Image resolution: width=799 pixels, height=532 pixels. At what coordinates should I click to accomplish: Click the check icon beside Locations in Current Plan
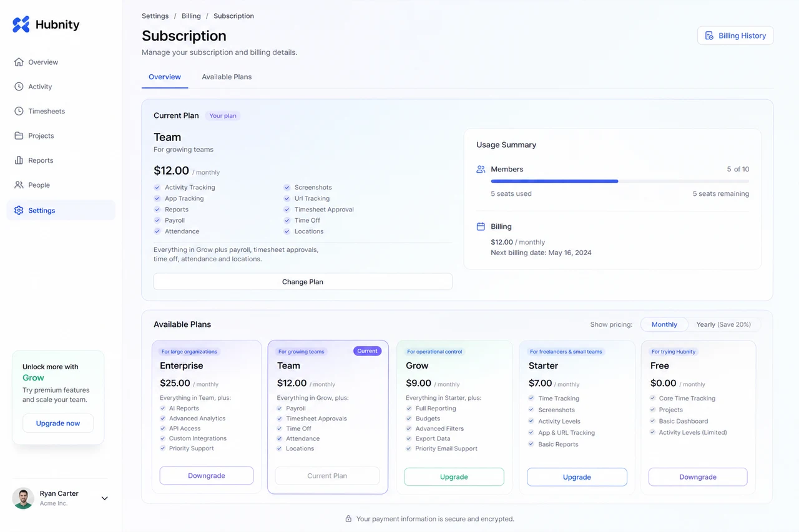pos(287,231)
